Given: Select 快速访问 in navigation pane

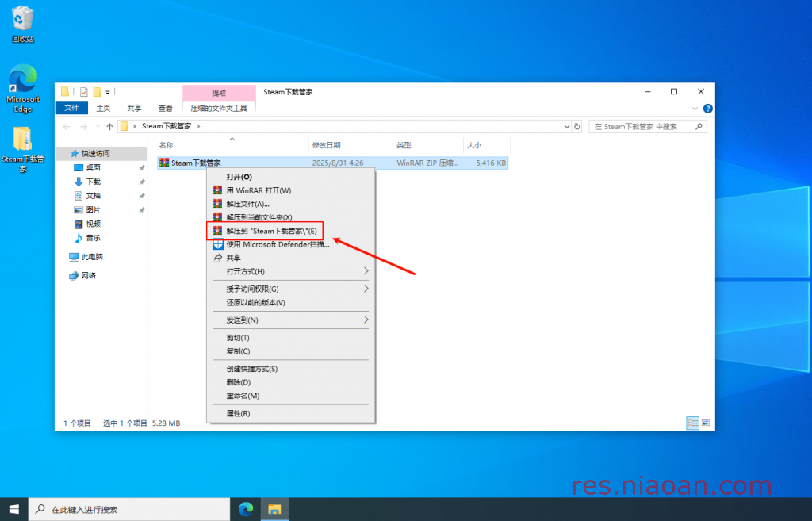Looking at the screenshot, I should [101, 153].
